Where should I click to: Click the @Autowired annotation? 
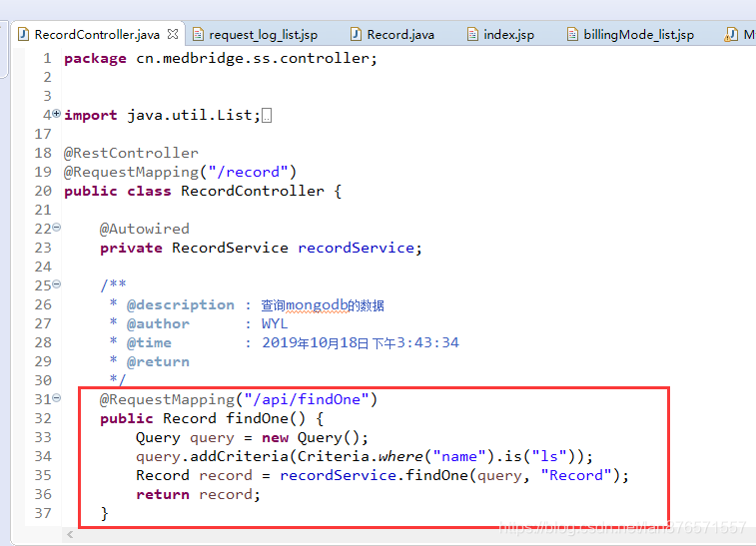[x=144, y=229]
